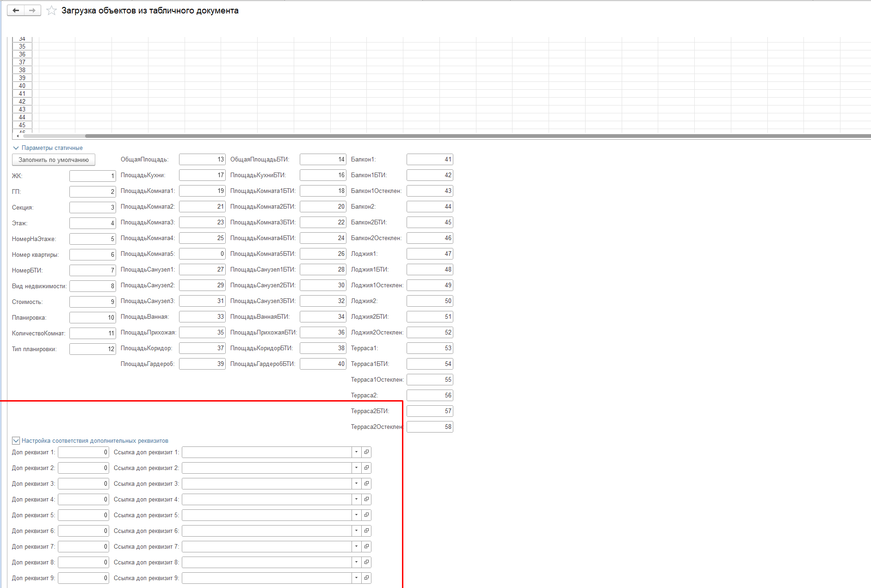This screenshot has width=871, height=588.
Task: Open the dropdown of Ссылка доп реквизит 7
Action: (x=356, y=546)
